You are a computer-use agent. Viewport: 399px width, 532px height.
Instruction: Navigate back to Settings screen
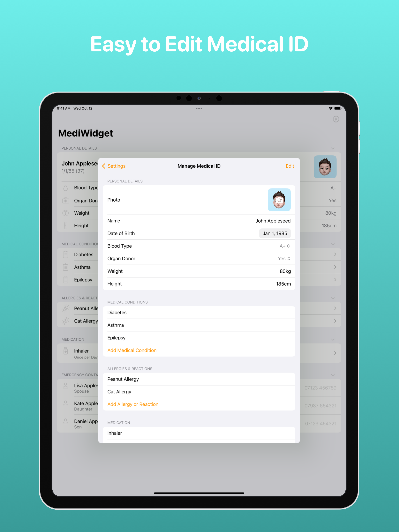tap(114, 166)
